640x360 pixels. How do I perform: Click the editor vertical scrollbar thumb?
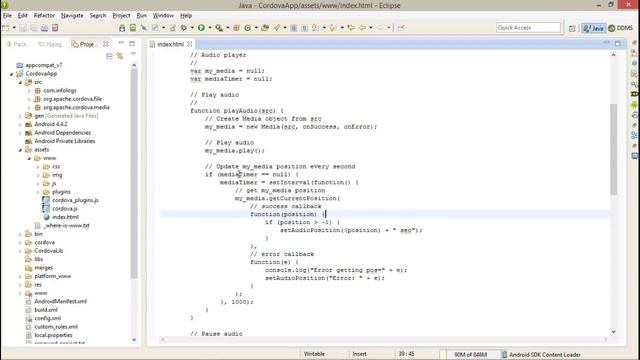point(613,149)
